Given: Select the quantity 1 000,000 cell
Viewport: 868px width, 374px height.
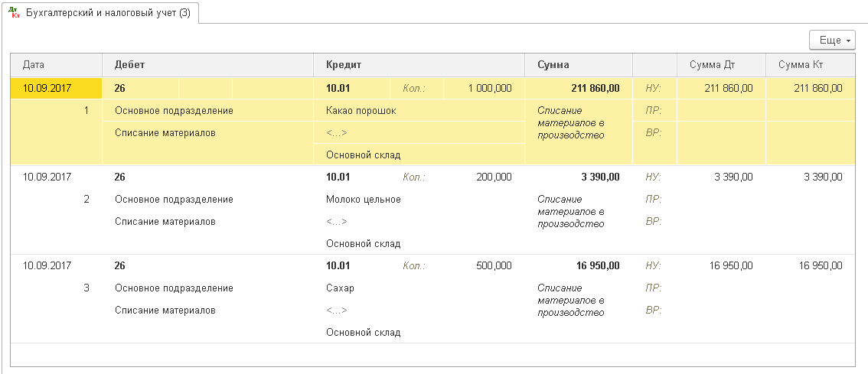Looking at the screenshot, I should tap(484, 88).
